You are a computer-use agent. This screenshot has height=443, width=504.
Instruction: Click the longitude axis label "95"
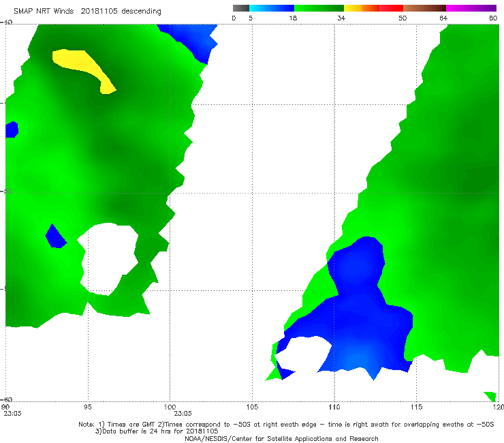pos(87,407)
